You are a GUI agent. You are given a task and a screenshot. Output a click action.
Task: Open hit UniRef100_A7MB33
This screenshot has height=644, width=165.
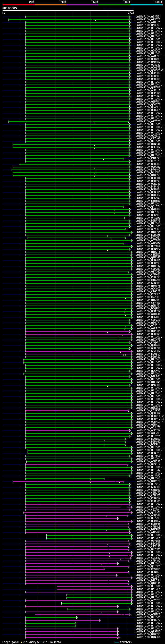click(x=148, y=56)
